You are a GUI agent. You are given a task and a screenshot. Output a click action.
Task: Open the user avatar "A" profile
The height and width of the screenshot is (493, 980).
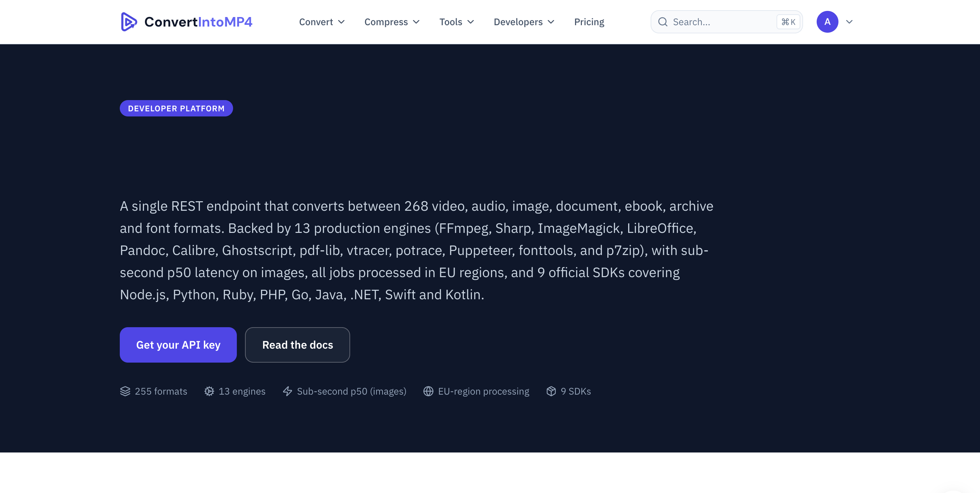[x=827, y=22]
